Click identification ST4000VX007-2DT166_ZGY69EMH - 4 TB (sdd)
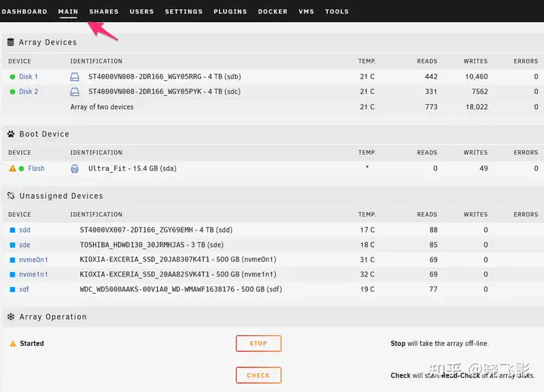Image resolution: width=544 pixels, height=392 pixels. 156,230
